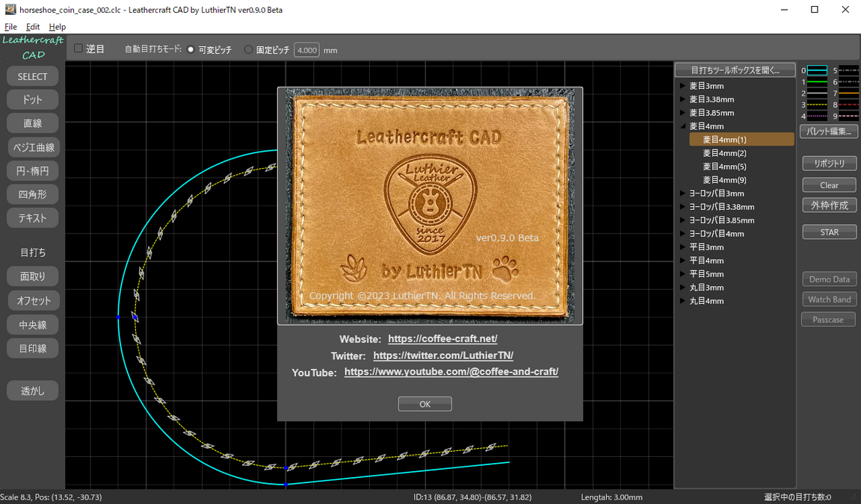Open the Edit menu
Viewport: 861px width, 504px height.
[33, 26]
